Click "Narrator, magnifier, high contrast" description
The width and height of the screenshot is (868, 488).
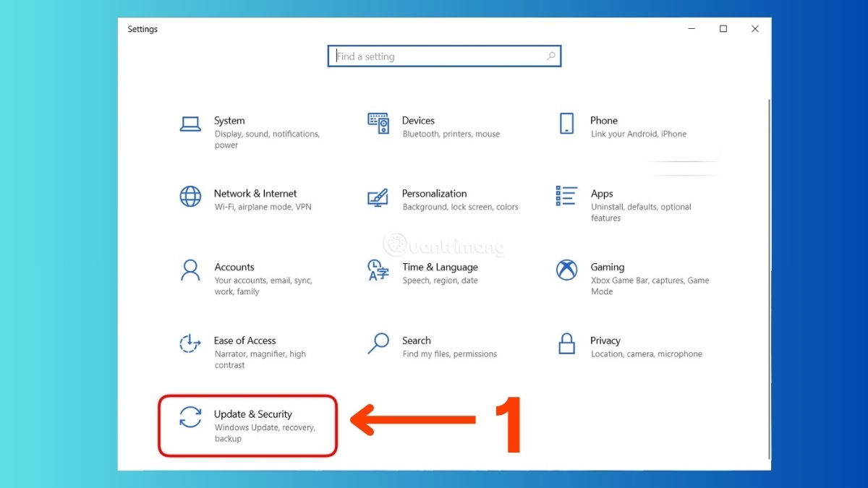[260, 359]
